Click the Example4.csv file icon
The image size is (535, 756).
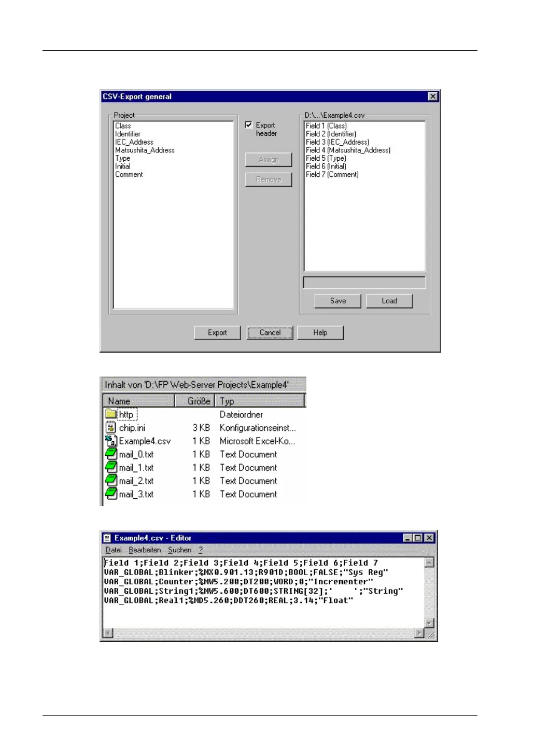111,441
